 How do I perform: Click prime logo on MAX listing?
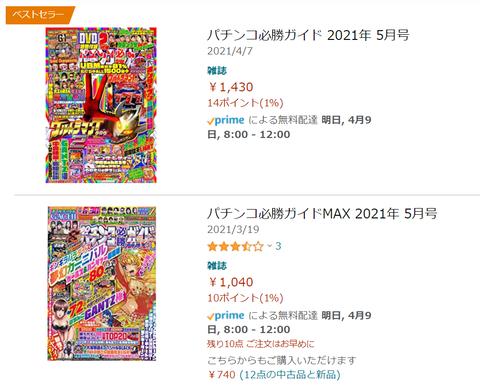click(226, 316)
